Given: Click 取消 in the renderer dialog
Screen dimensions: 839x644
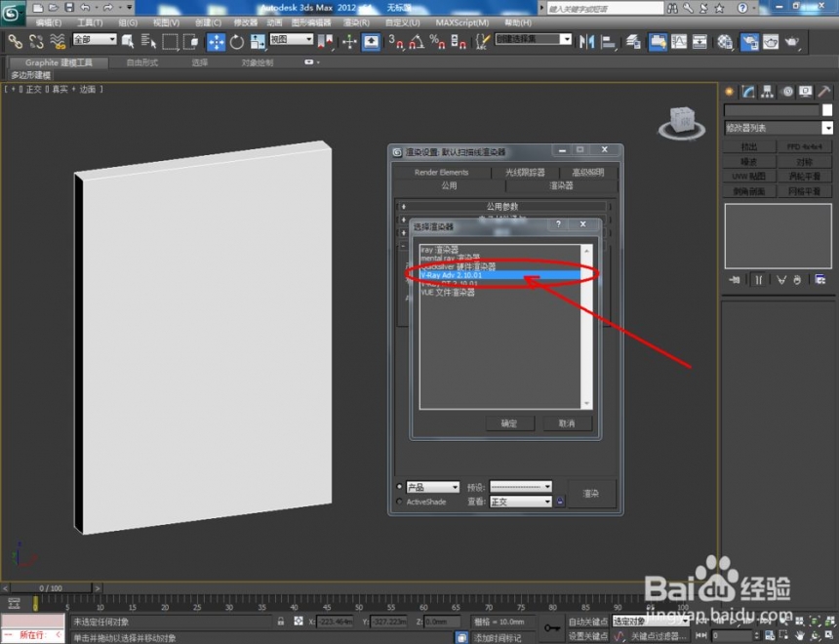Looking at the screenshot, I should pos(567,423).
